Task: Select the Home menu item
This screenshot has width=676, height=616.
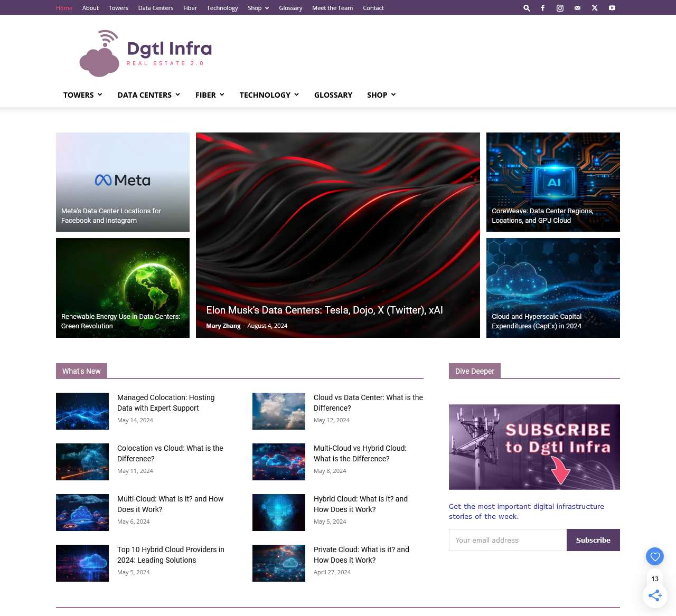Action: click(x=64, y=7)
